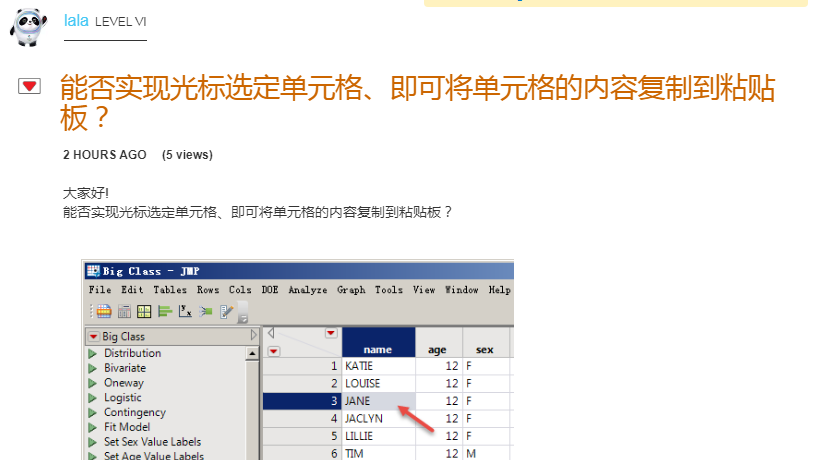This screenshot has height=460, width=832.
Task: Run the Distribution script green triangle
Action: (x=93, y=353)
